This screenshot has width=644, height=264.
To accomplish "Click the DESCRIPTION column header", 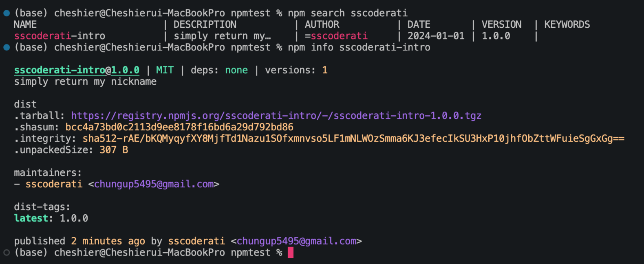I will 205,24.
